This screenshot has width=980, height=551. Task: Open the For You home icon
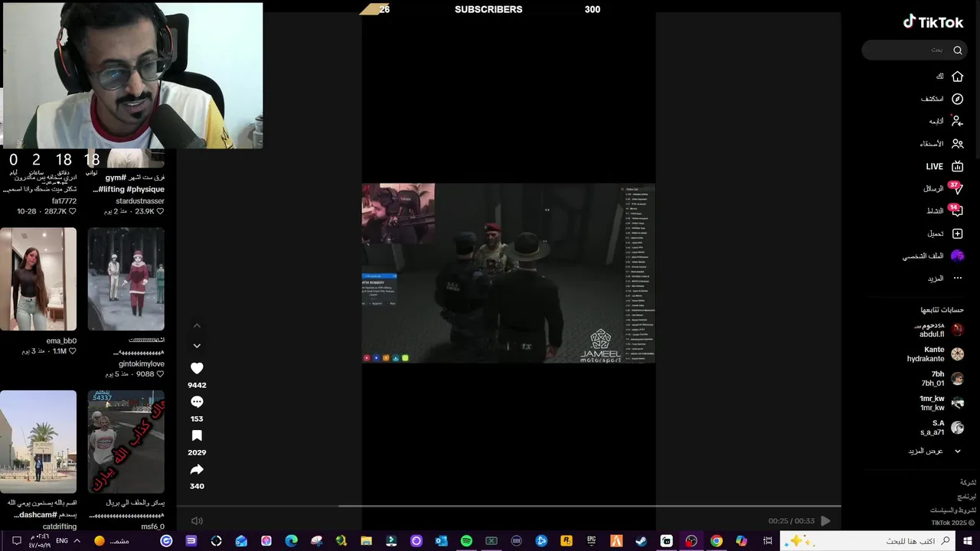pos(957,77)
